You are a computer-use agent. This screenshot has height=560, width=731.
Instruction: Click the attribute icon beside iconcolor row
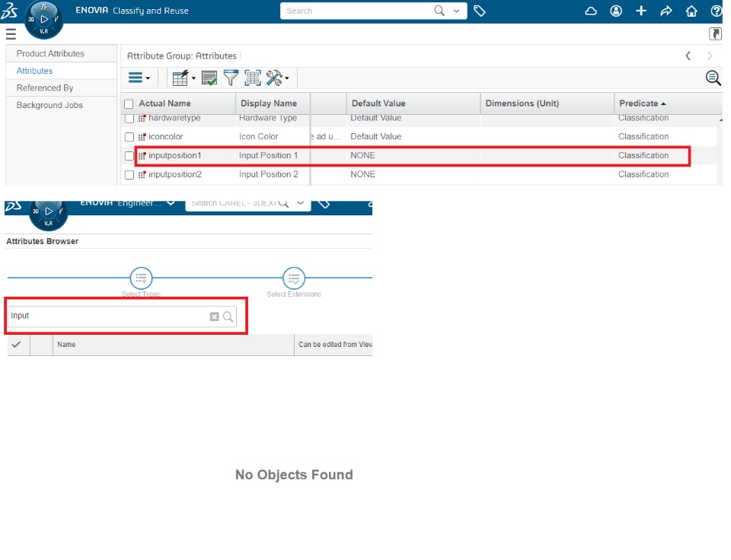[142, 137]
